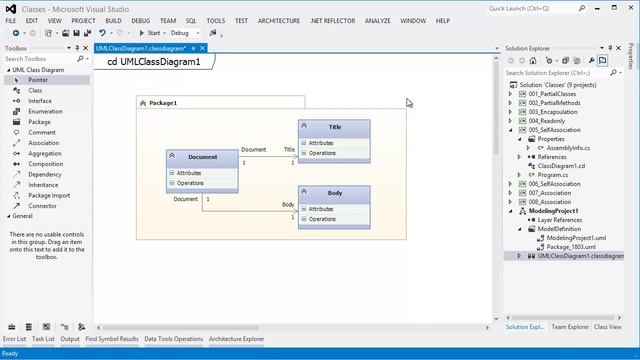Open the BUILD menu

[x=113, y=21]
